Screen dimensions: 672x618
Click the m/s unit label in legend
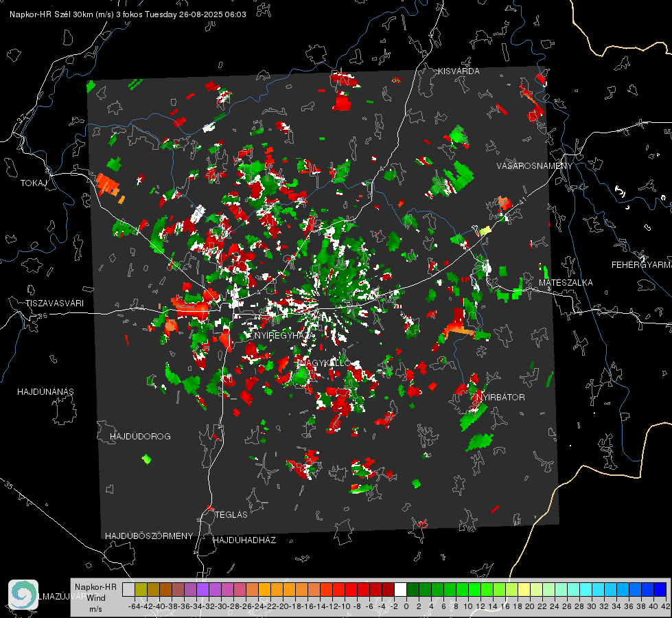[x=95, y=609]
